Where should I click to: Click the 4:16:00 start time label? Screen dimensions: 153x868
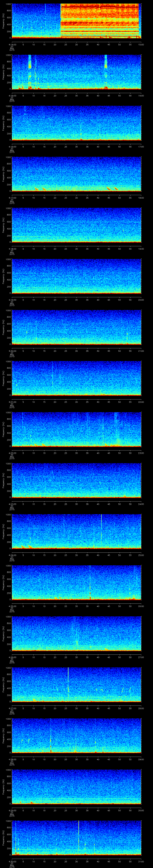point(12,147)
